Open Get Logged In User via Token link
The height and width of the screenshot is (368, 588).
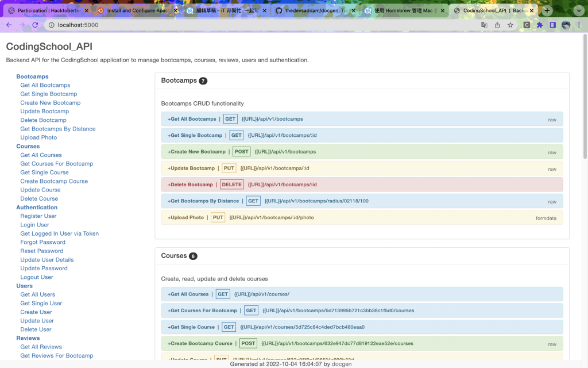(59, 233)
